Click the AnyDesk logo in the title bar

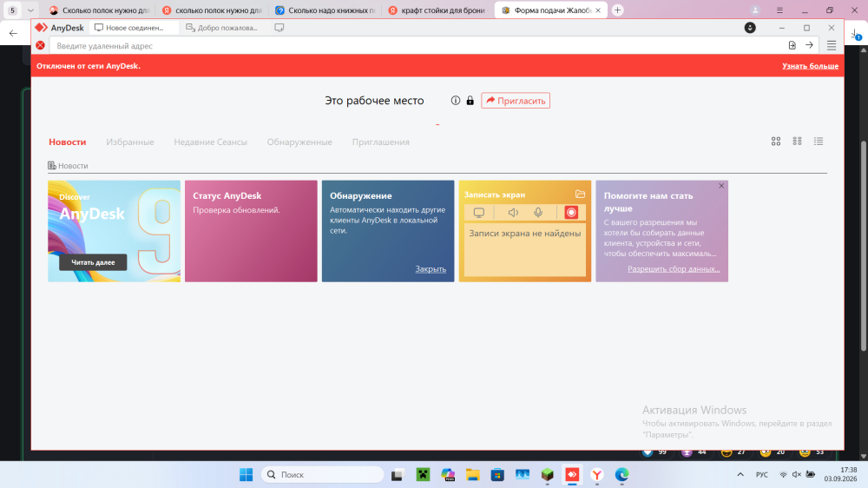pyautogui.click(x=42, y=27)
